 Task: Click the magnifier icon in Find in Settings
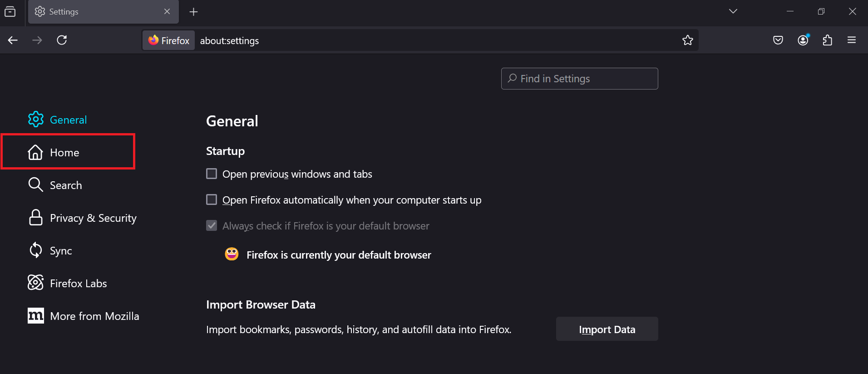[512, 78]
